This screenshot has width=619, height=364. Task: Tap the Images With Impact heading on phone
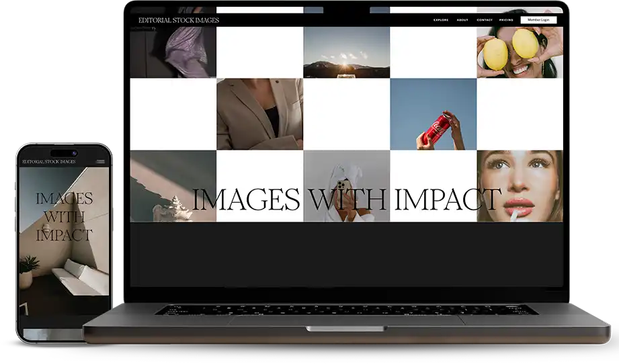click(x=65, y=216)
